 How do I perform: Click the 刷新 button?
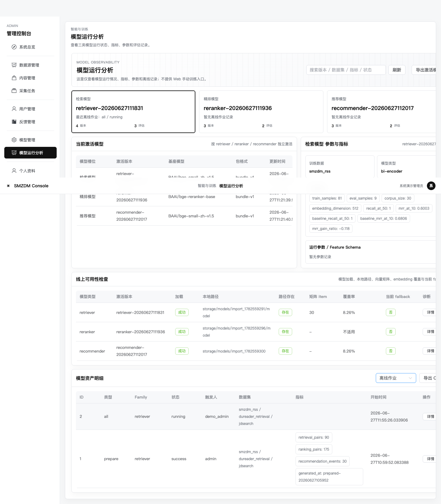tap(397, 70)
